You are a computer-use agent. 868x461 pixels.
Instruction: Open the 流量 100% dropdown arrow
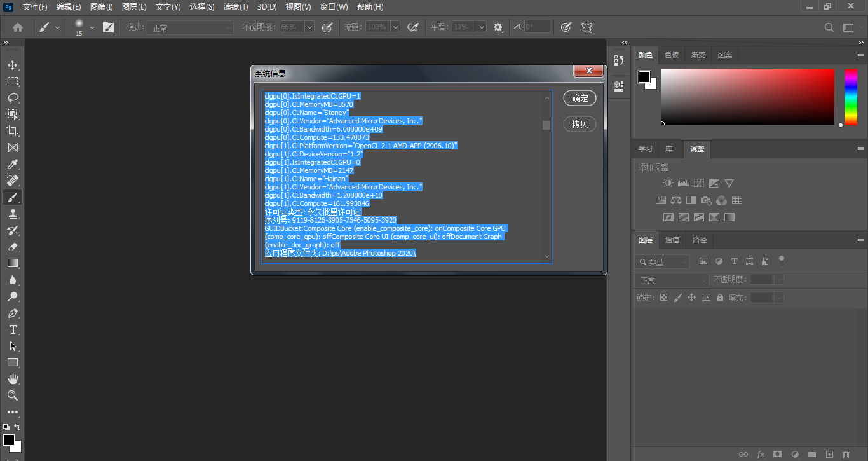point(395,27)
